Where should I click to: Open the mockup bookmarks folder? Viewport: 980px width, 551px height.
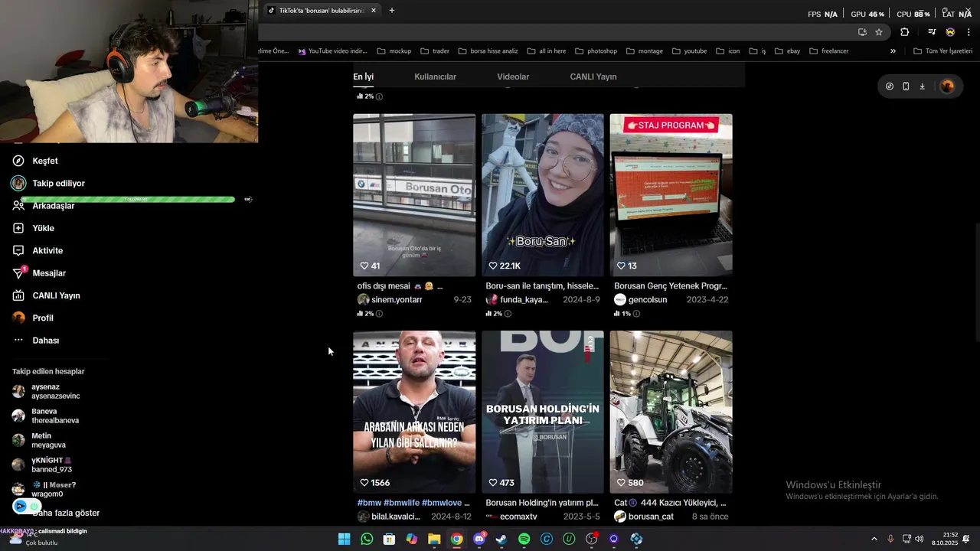[394, 51]
